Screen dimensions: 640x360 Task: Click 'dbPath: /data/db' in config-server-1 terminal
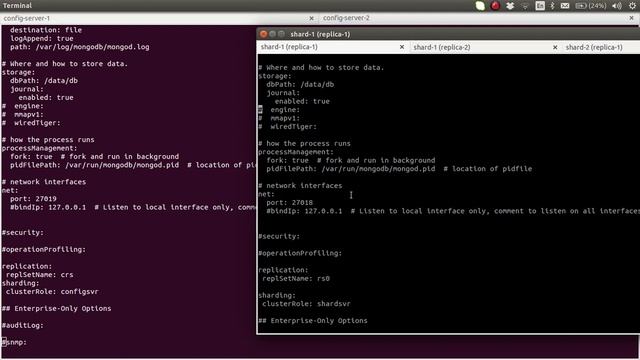click(44, 80)
